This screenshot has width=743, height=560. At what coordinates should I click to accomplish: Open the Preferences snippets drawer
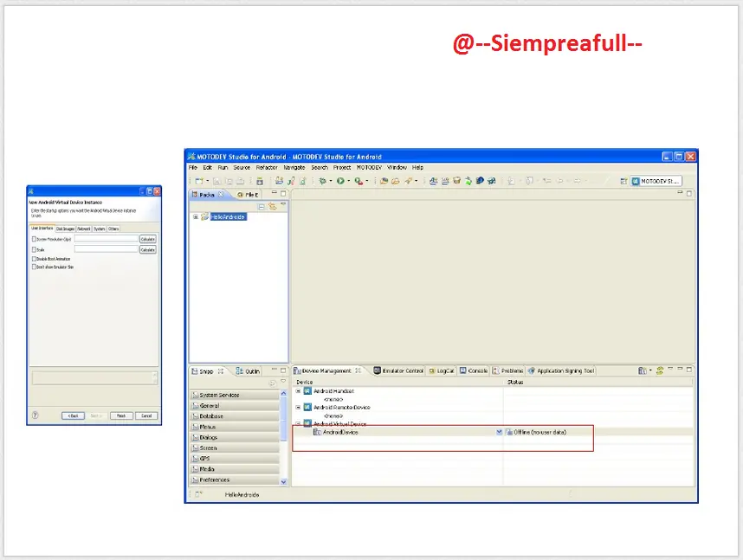(x=235, y=480)
